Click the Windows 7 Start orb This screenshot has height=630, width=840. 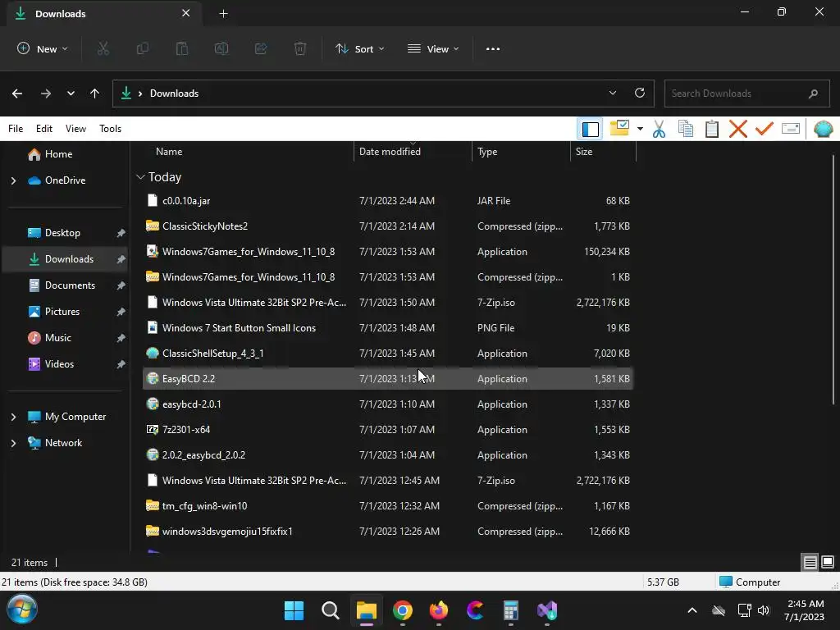[x=22, y=609]
